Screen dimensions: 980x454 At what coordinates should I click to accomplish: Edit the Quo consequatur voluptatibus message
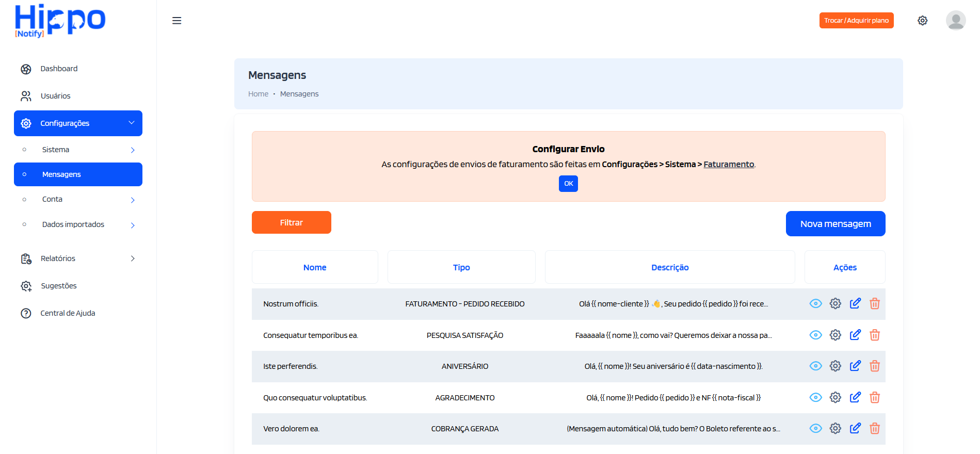pyautogui.click(x=855, y=398)
